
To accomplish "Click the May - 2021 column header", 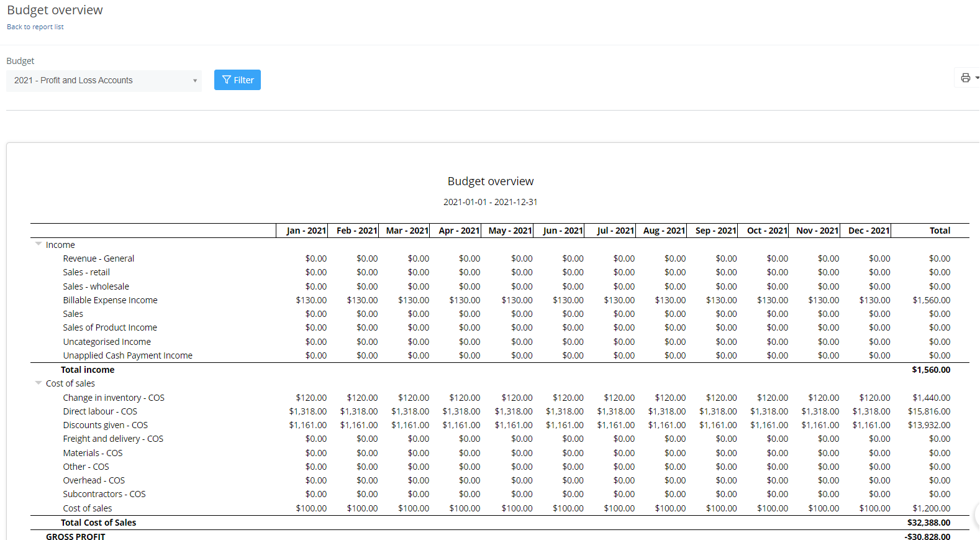I will point(507,231).
